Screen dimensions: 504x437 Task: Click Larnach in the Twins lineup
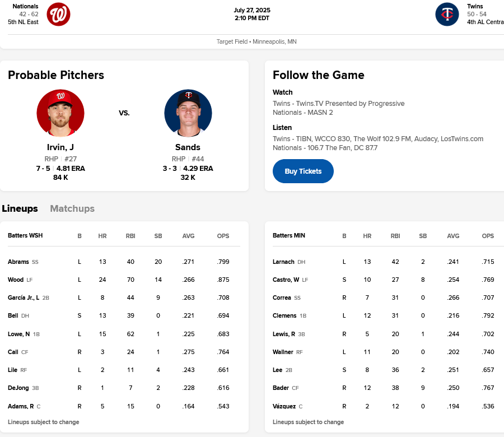(283, 262)
